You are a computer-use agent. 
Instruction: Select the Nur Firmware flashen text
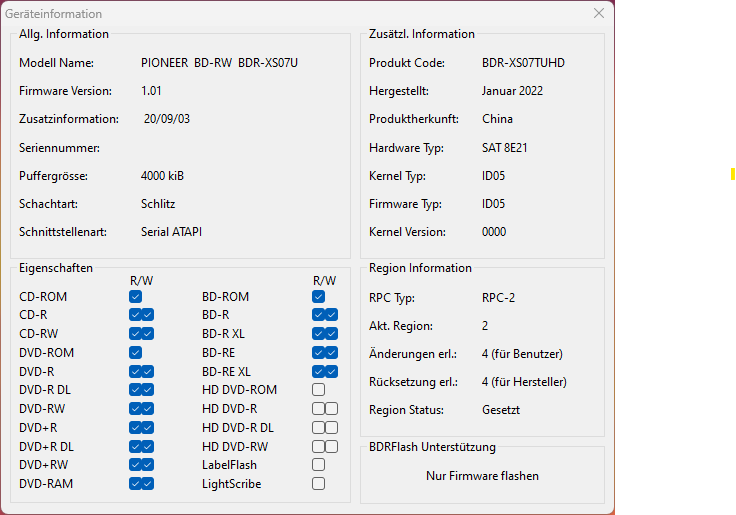click(x=483, y=476)
